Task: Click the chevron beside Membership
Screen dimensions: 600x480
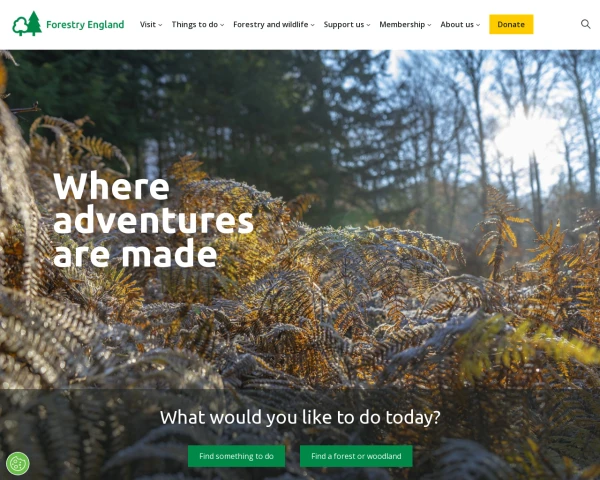Action: click(429, 25)
